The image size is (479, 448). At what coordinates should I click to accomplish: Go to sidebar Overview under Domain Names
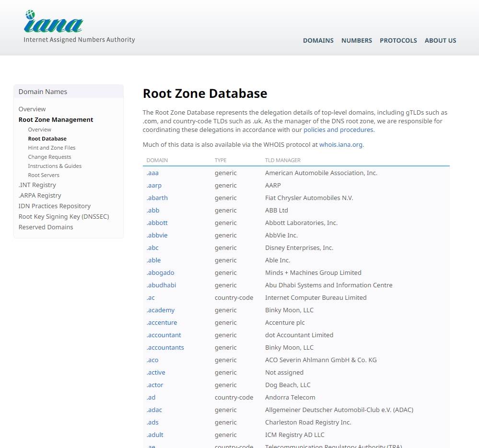click(x=32, y=109)
